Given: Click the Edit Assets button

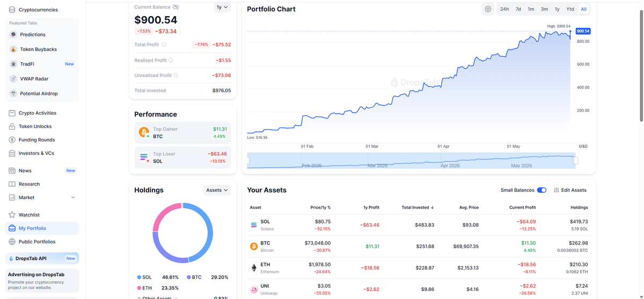Looking at the screenshot, I should 570,190.
